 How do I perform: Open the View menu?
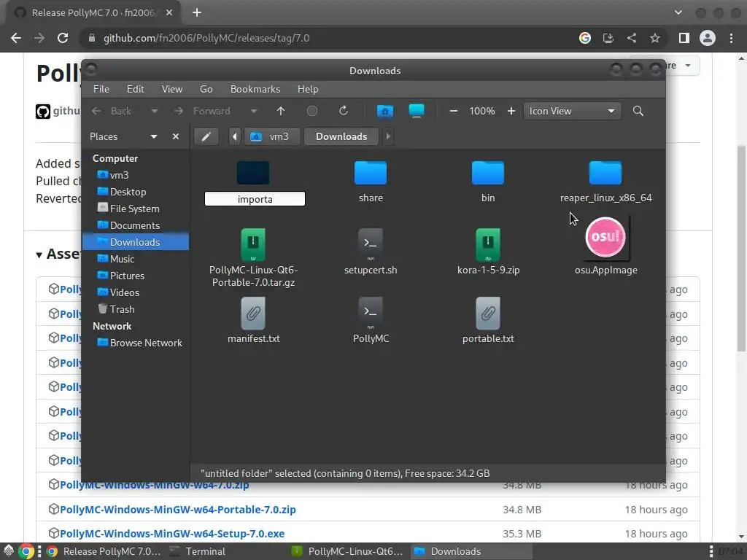point(172,89)
